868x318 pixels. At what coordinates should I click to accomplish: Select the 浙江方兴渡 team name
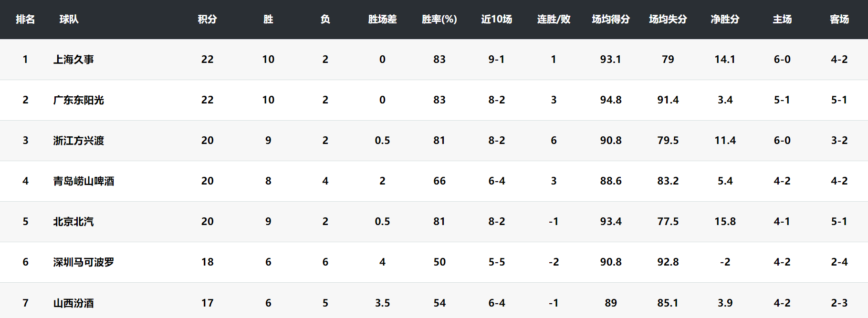79,141
